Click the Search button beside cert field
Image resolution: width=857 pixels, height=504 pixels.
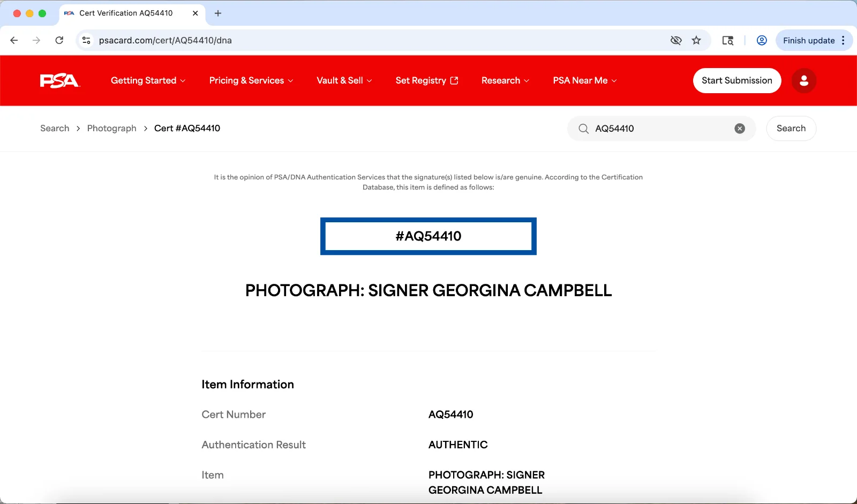[791, 129]
